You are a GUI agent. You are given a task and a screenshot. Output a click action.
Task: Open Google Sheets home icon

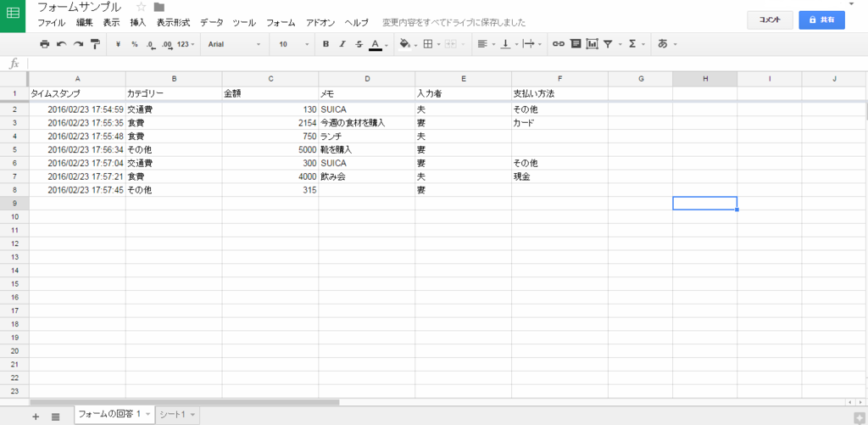click(x=13, y=16)
